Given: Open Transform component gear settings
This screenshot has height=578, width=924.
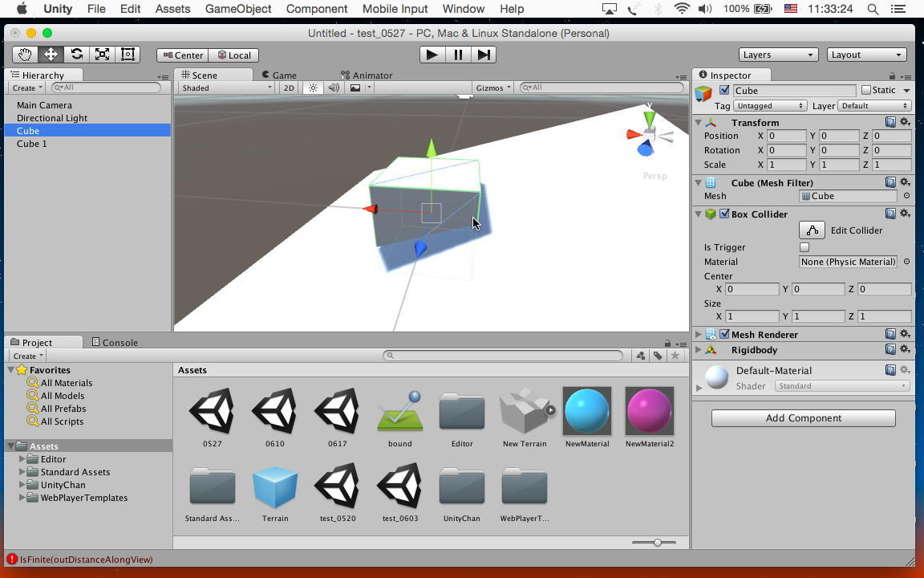Looking at the screenshot, I should (905, 122).
